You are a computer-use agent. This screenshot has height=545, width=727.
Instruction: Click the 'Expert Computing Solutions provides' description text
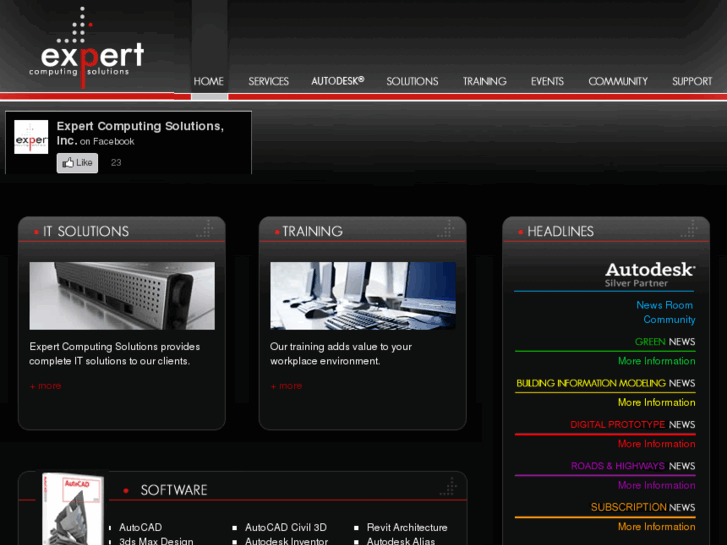115,354
